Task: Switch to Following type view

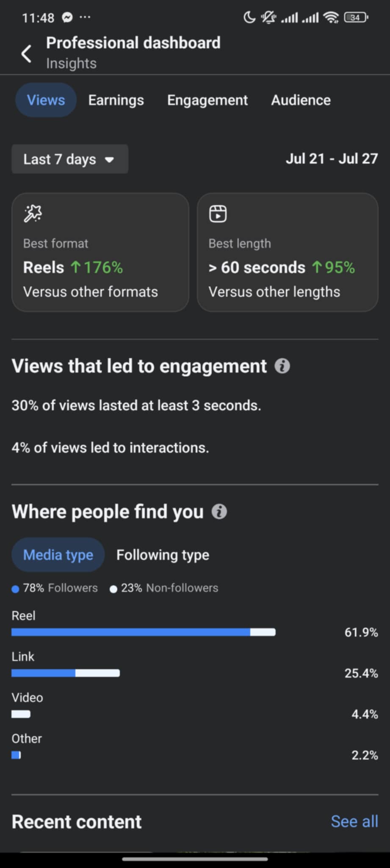Action: [163, 555]
